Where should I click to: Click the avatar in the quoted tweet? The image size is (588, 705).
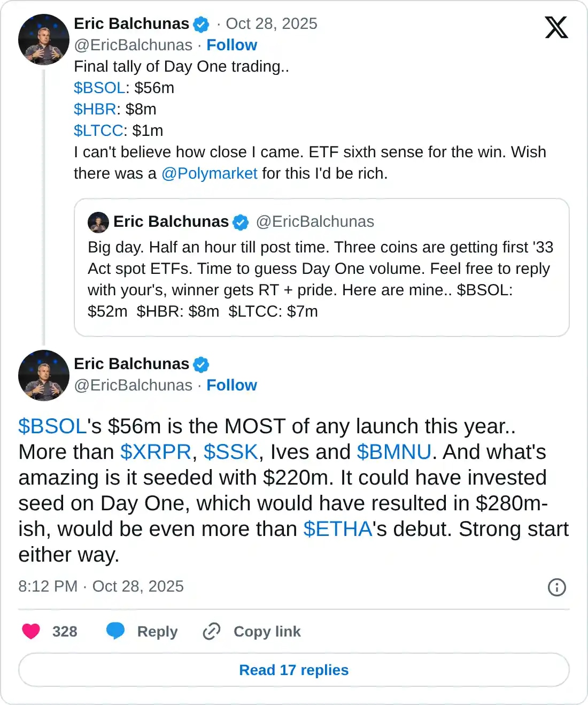tap(98, 222)
